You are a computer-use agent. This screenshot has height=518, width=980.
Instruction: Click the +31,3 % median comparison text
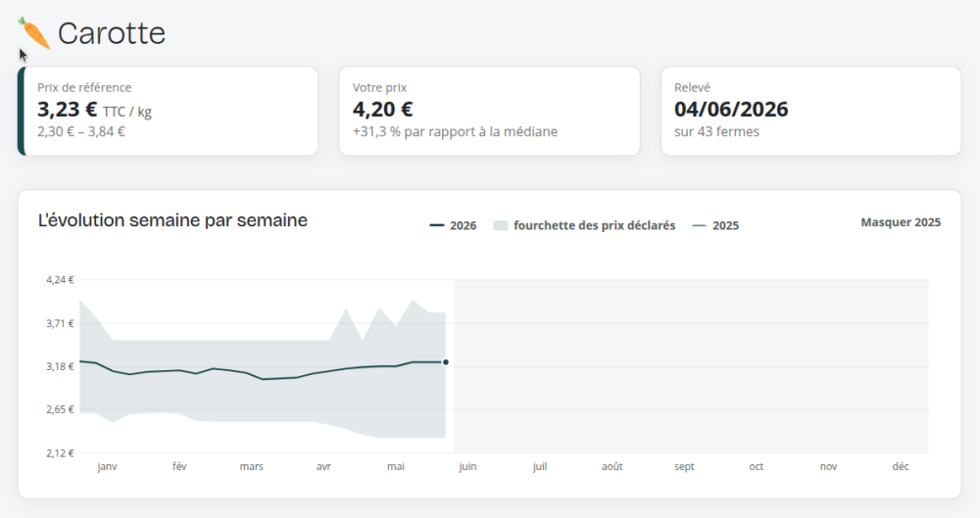(x=455, y=132)
